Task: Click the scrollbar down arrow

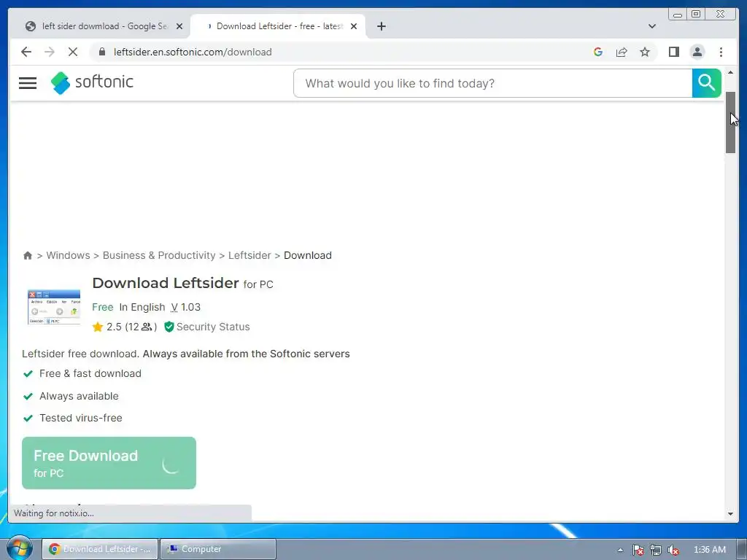Action: (730, 514)
